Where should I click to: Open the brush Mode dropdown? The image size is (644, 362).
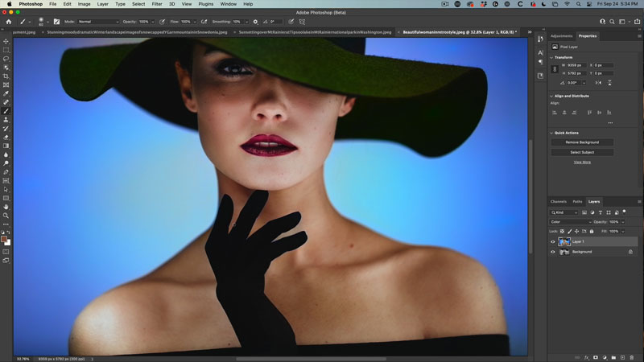98,22
